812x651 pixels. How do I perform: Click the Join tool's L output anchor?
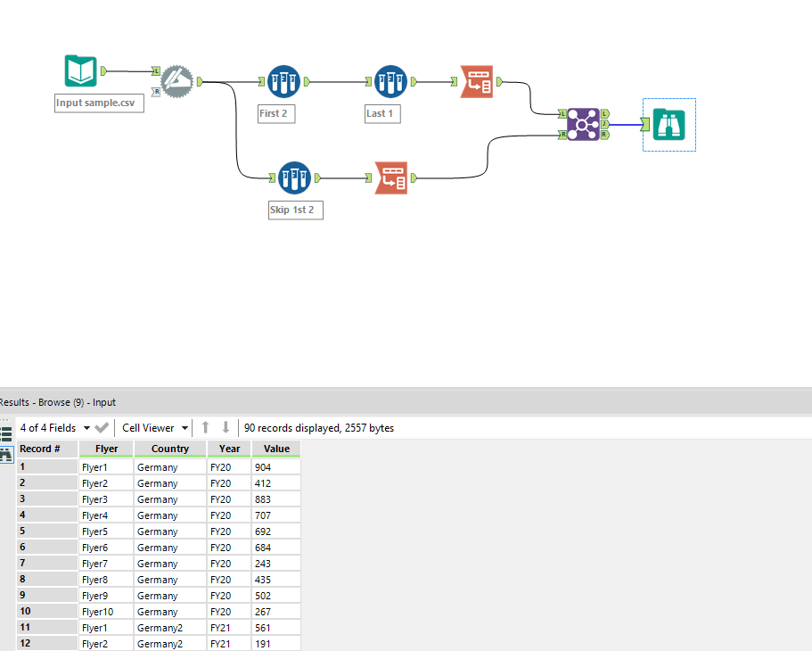click(605, 113)
